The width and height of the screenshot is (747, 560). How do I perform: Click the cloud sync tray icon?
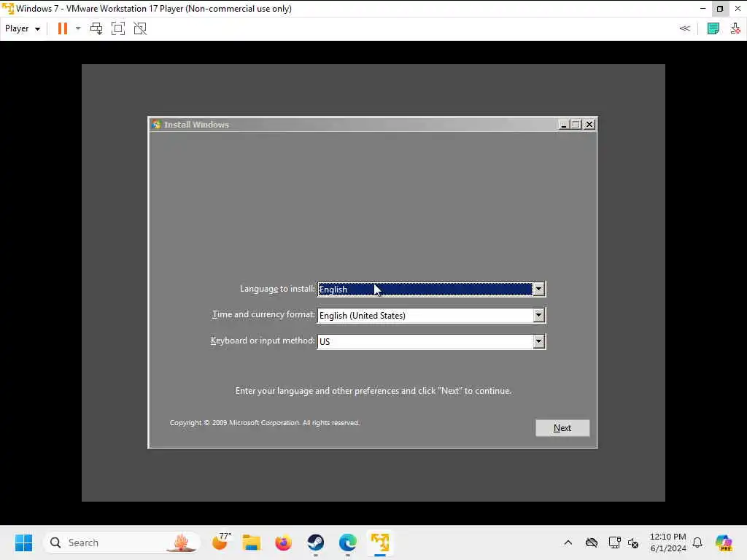[x=592, y=542]
